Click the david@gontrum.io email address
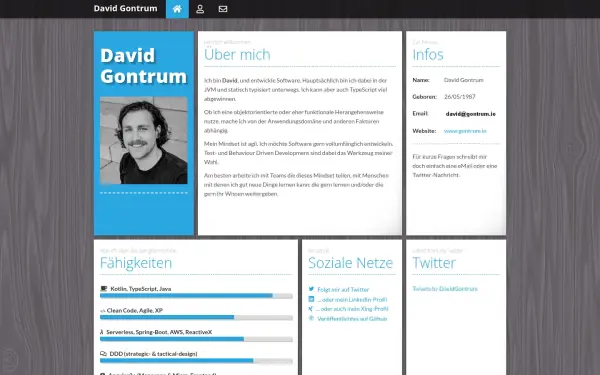 point(471,114)
